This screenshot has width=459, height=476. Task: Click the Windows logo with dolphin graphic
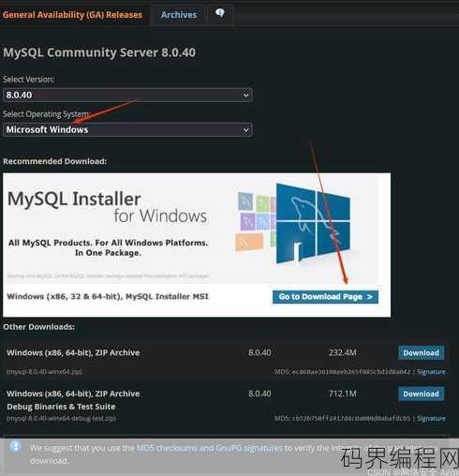(313, 223)
